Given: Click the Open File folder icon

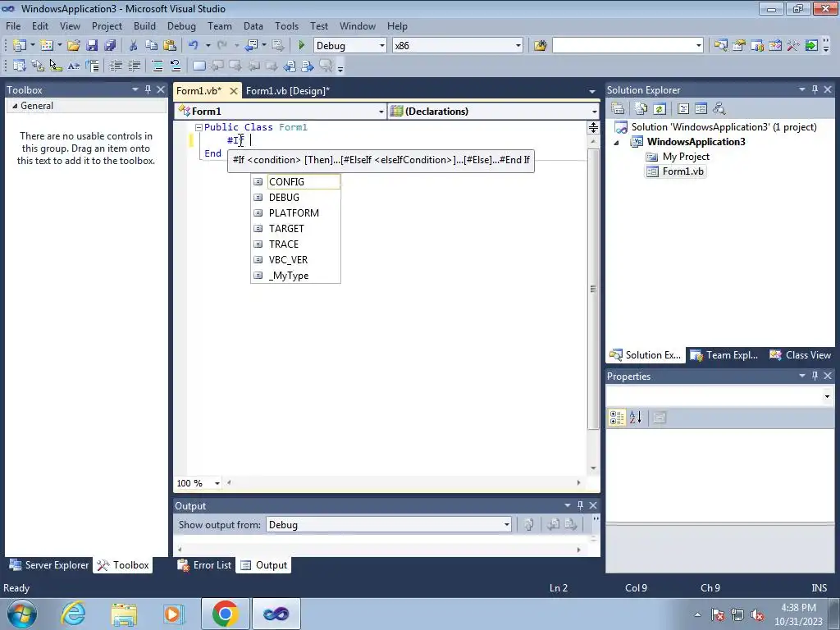Looking at the screenshot, I should coord(73,46).
